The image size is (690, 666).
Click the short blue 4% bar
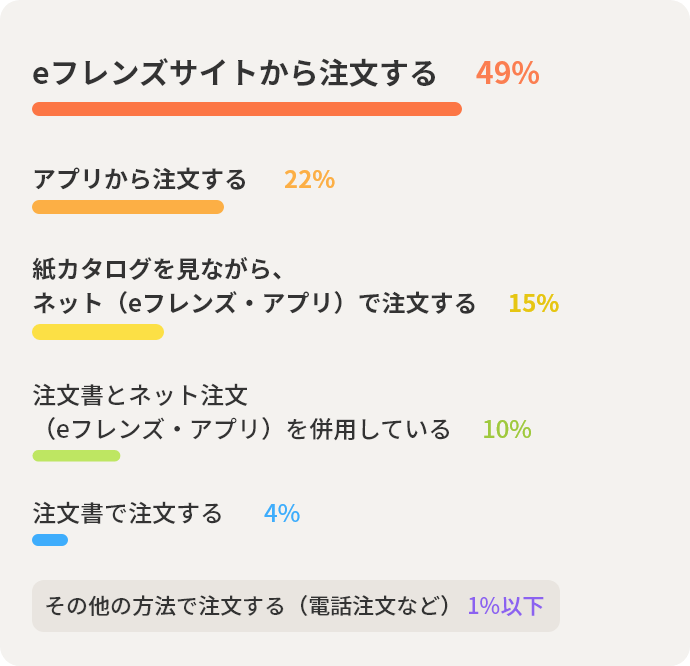[x=50, y=540]
